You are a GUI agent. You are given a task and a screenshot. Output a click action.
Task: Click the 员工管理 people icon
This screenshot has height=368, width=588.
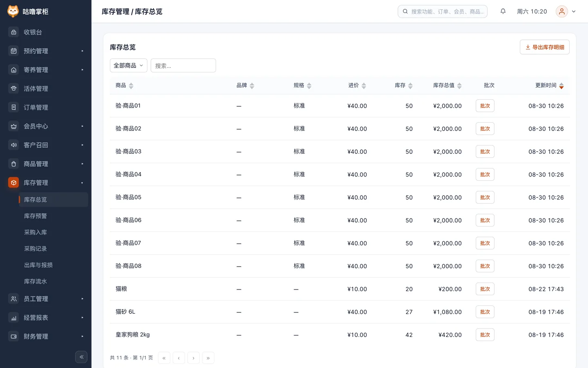click(x=13, y=299)
